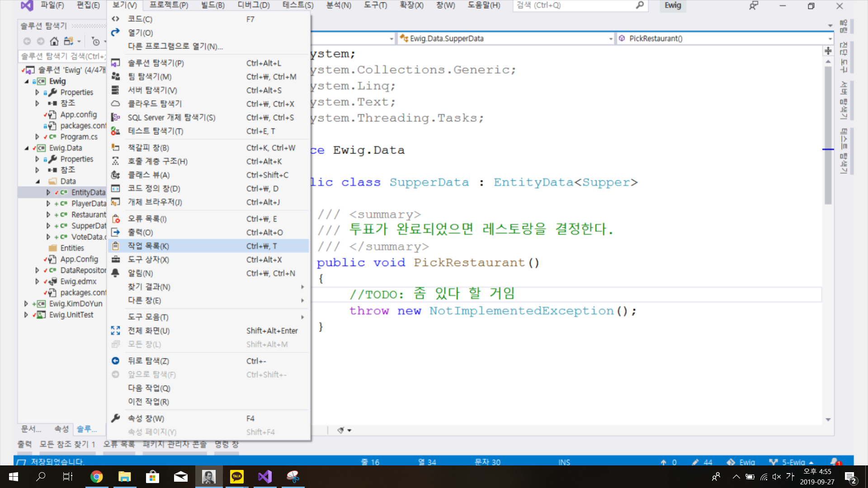Image resolution: width=868 pixels, height=488 pixels.
Task: Switch to the 오류 목록 bottom tab
Action: click(x=119, y=444)
